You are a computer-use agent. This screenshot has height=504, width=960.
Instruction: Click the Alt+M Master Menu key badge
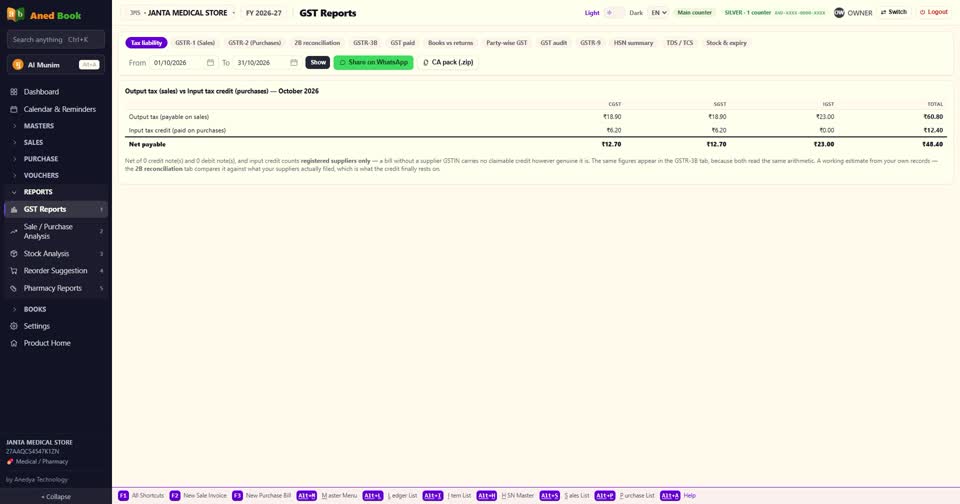click(x=307, y=495)
